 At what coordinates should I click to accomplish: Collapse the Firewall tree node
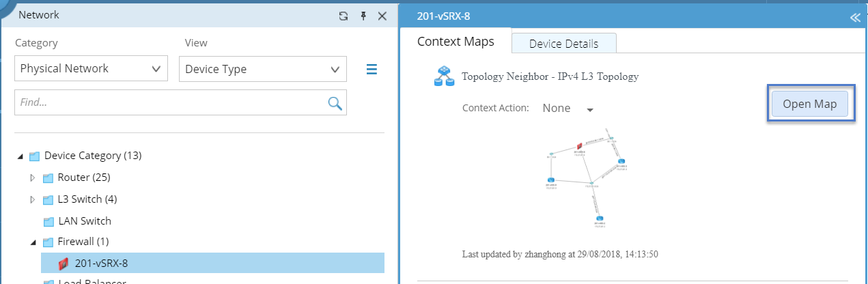coord(32,242)
